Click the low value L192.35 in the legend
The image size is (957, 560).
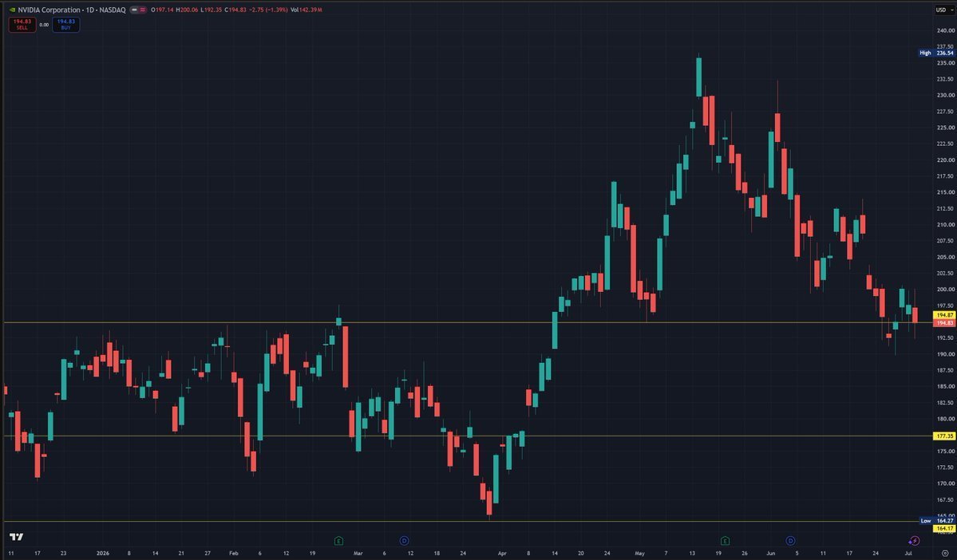click(x=212, y=10)
